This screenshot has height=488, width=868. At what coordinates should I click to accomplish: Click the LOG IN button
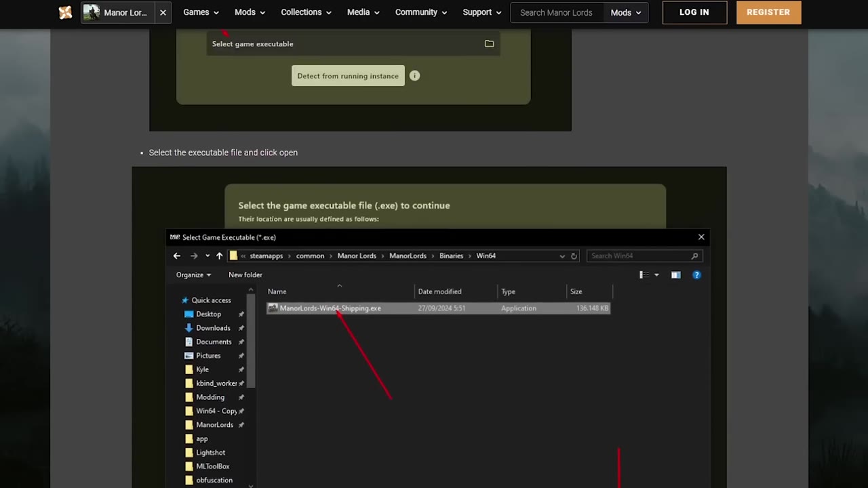pyautogui.click(x=694, y=12)
